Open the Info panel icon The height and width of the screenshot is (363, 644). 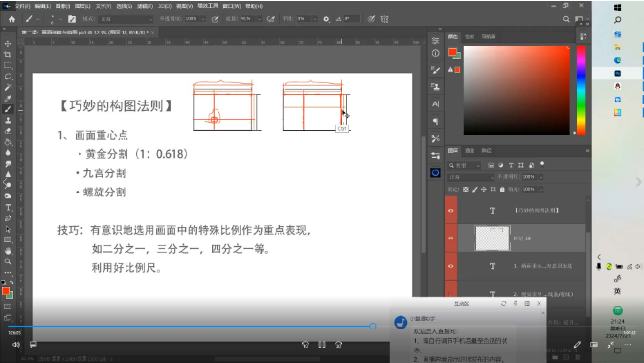436,53
